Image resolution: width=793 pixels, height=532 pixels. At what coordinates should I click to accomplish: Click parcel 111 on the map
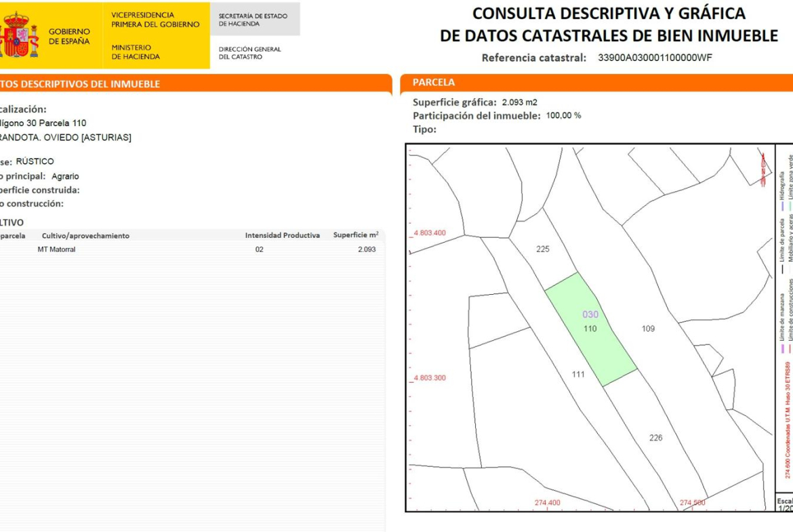click(577, 374)
